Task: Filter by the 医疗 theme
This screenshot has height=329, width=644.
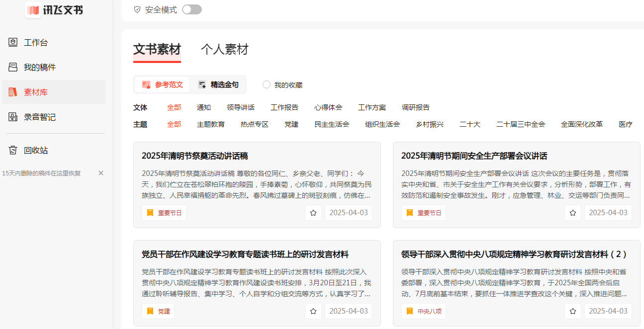Action: (x=625, y=124)
